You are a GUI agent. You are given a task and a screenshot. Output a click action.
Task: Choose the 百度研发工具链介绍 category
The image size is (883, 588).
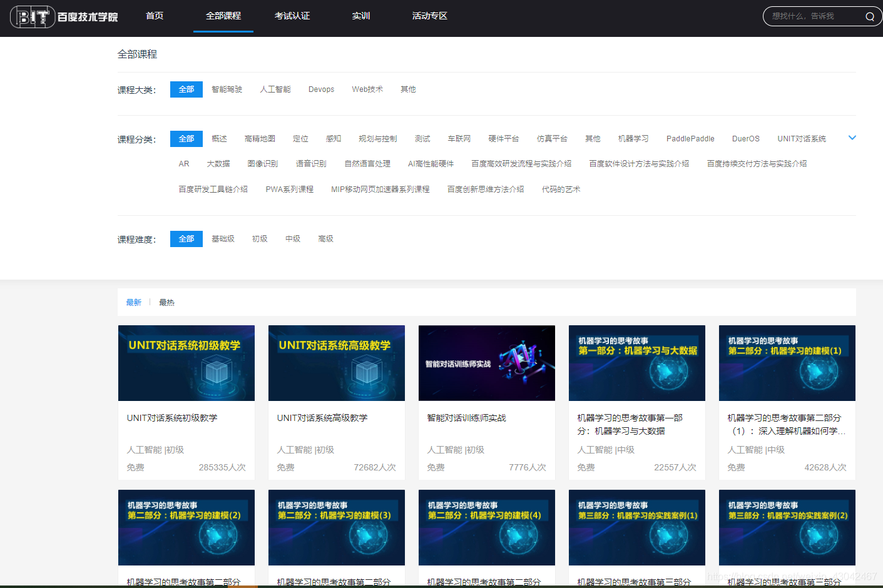213,190
